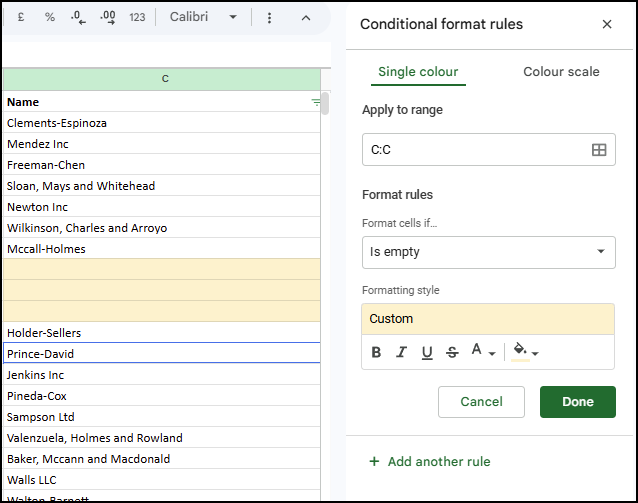Select the Pineda-Cox cell
Screen dimensions: 638x503
click(162, 396)
